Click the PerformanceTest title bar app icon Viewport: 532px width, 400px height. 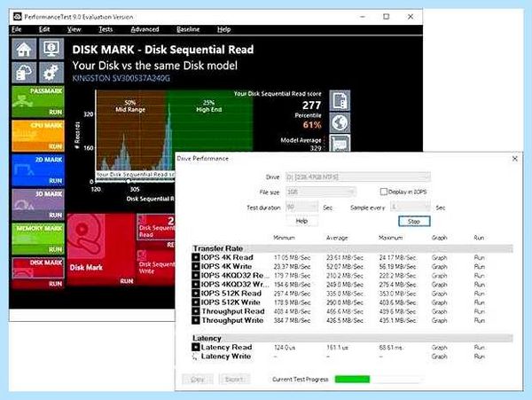(x=18, y=17)
